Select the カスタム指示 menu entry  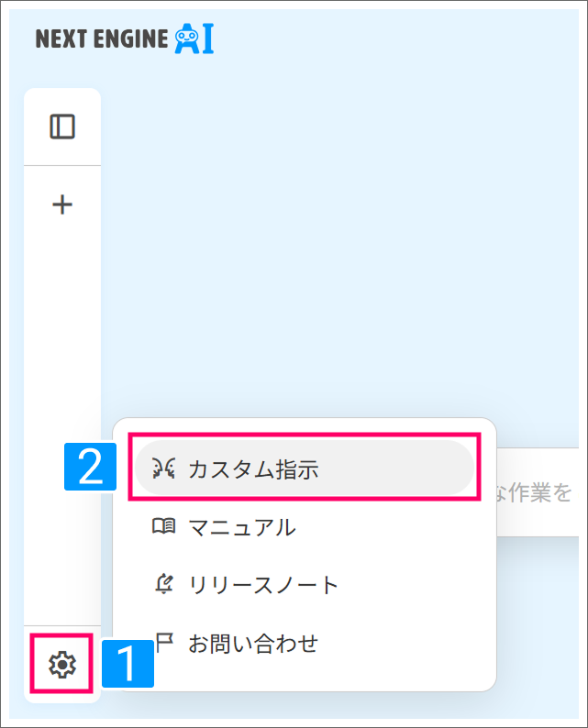point(253,469)
